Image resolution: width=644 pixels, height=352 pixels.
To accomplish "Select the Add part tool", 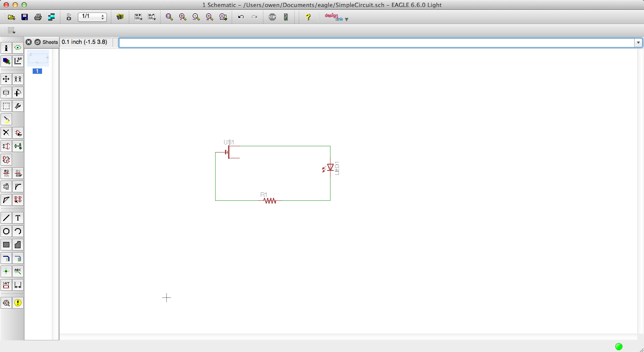I will pos(18,133).
